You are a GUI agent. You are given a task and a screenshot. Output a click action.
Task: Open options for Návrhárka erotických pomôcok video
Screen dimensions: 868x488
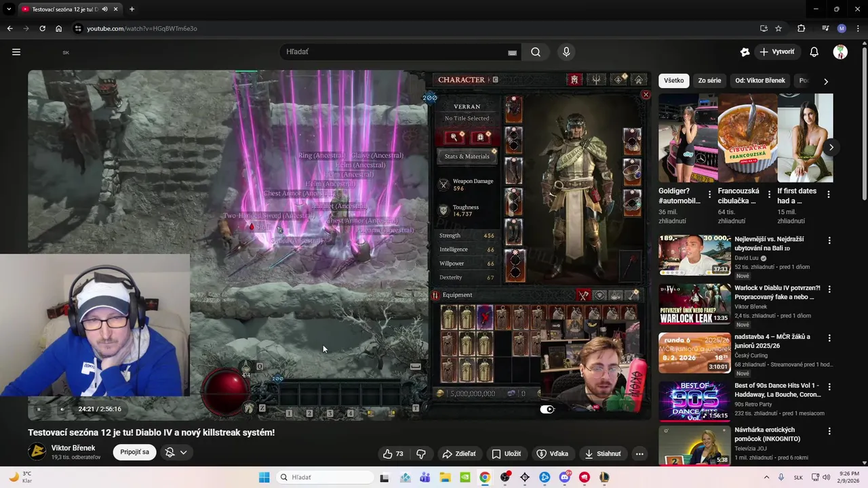(829, 431)
